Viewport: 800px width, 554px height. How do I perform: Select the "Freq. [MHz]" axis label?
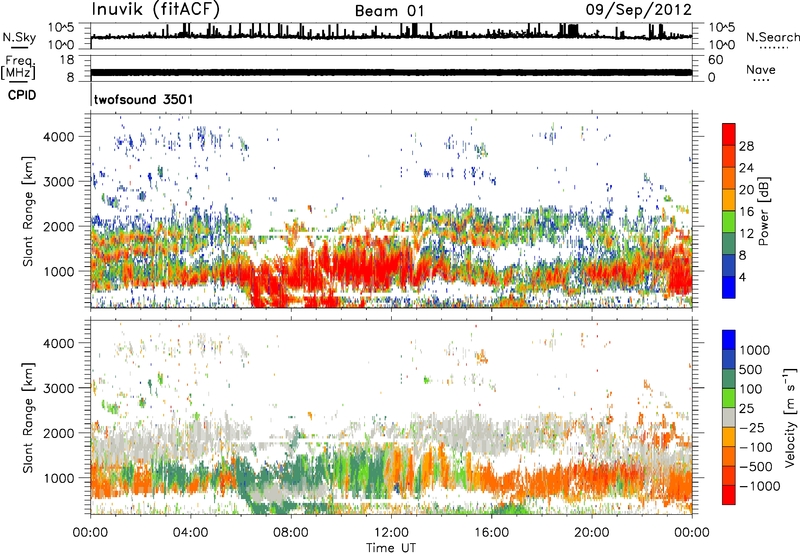pos(18,68)
